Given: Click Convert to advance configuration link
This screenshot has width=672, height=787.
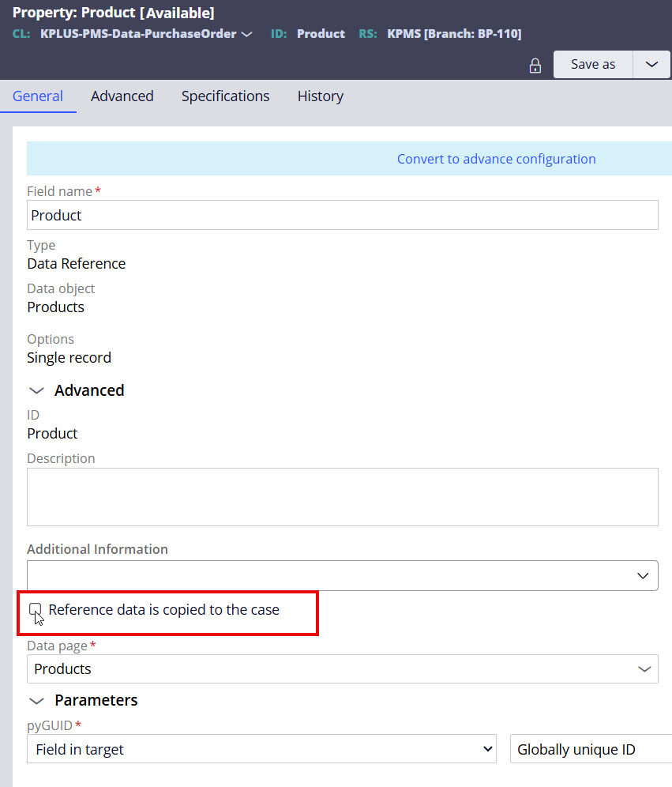Looking at the screenshot, I should coord(496,159).
